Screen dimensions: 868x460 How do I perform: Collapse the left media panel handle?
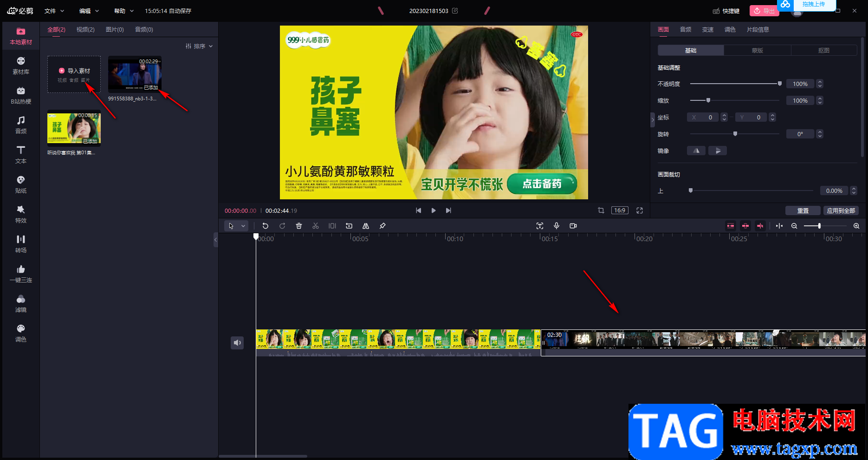(215, 240)
